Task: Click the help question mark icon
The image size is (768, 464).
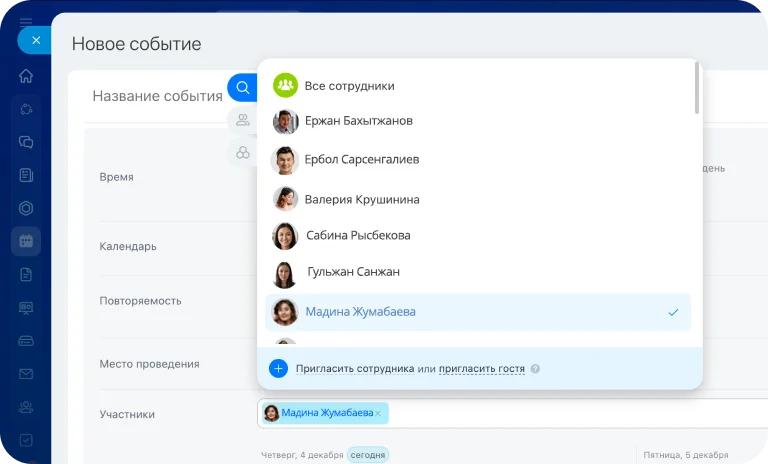Action: (535, 369)
